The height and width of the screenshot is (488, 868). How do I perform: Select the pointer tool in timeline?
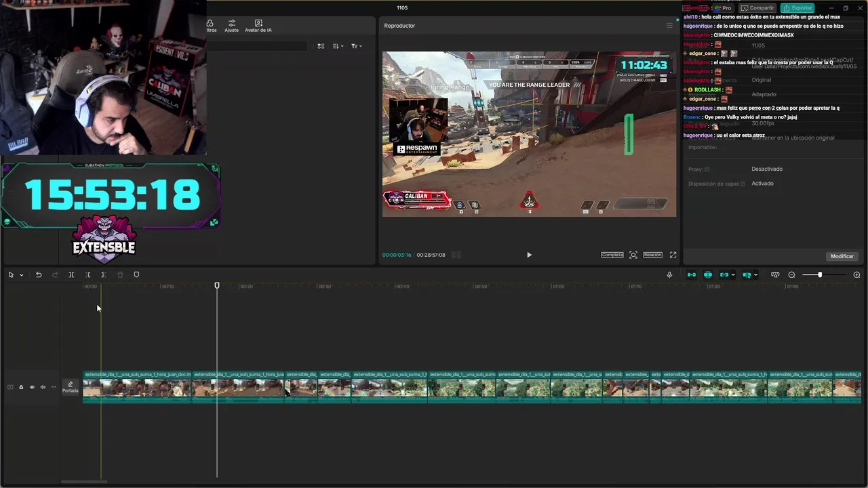tap(11, 274)
